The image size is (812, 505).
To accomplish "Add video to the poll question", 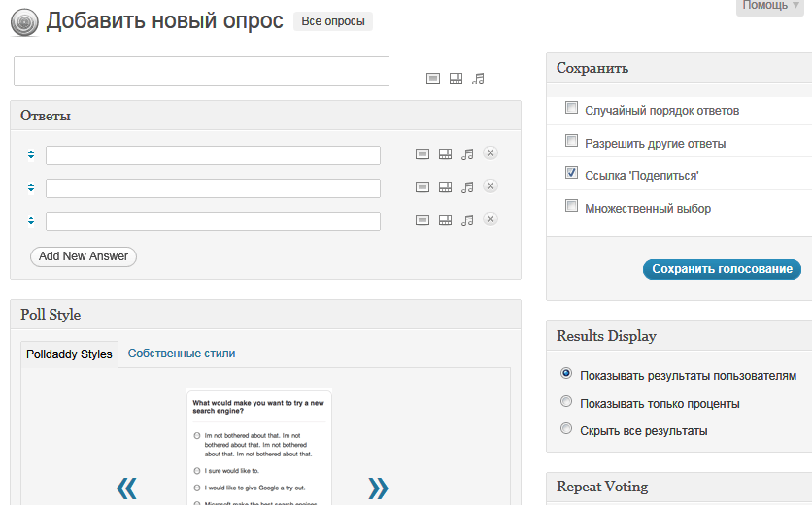I will coord(456,79).
